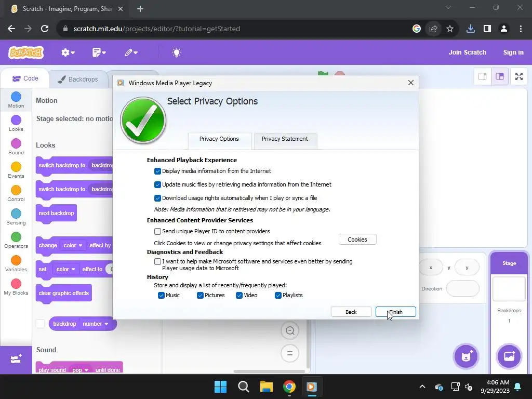532x399 pixels.
Task: Close the Windows Media Player Legacy dialog
Action: pos(411,83)
